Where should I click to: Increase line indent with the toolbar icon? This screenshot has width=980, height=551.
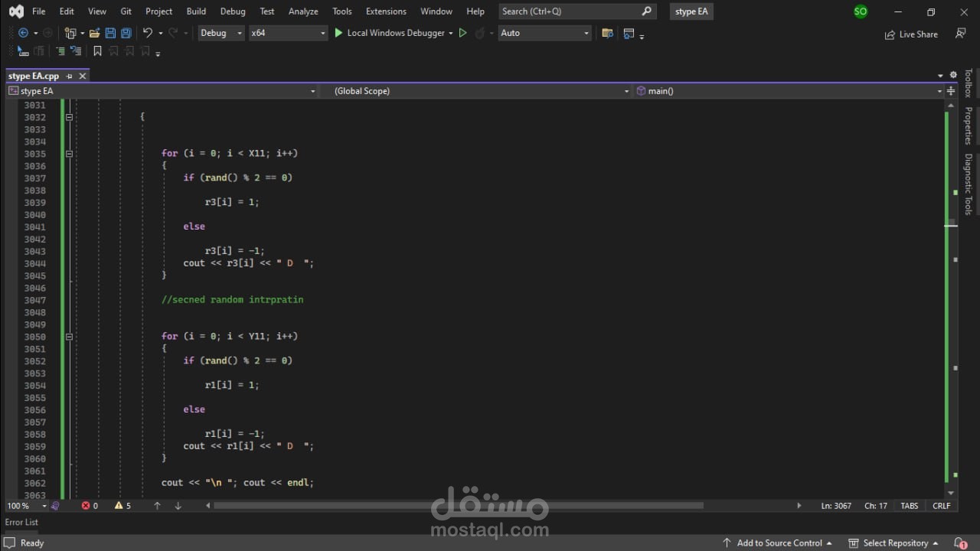[x=75, y=51]
